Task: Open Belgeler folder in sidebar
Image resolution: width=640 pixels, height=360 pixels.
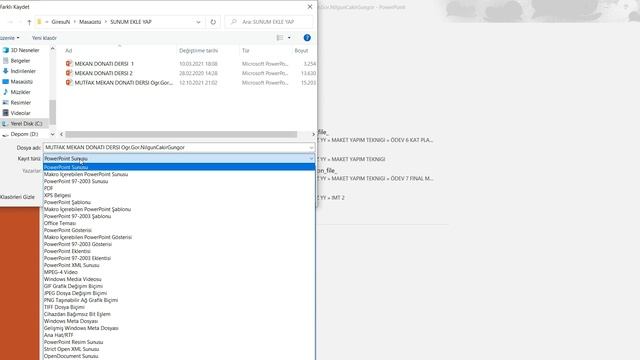Action: point(20,60)
